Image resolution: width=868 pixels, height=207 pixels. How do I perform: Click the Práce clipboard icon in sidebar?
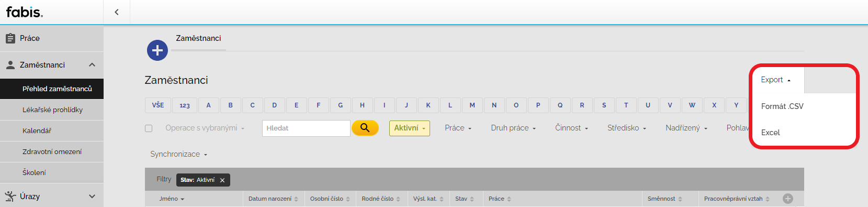(x=10, y=38)
